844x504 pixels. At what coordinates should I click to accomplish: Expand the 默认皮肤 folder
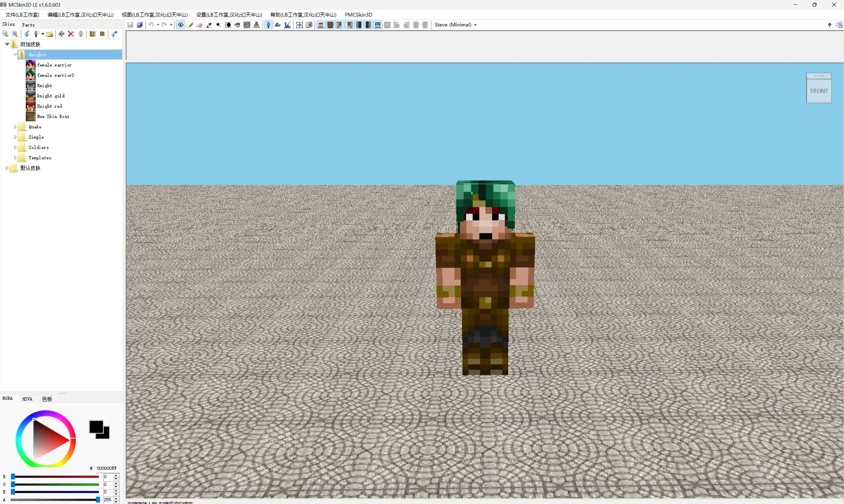click(x=7, y=168)
